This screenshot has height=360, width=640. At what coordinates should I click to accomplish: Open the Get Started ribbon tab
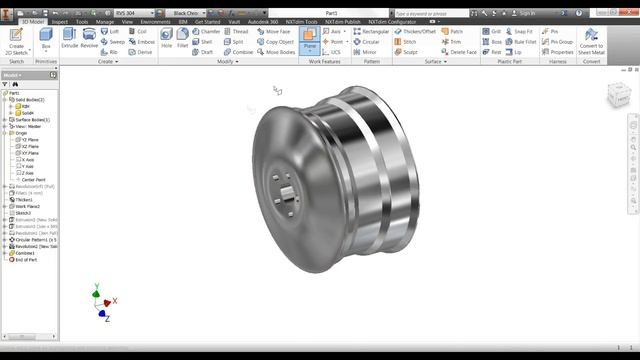click(x=207, y=22)
